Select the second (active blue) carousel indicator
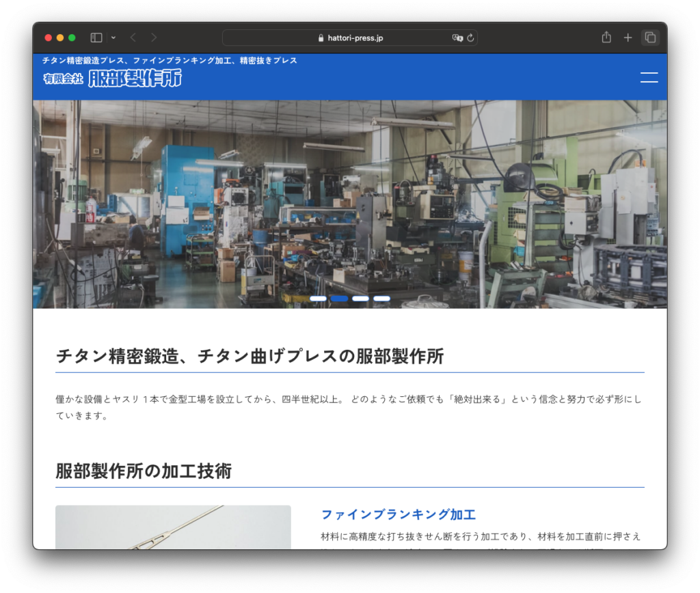 click(339, 299)
